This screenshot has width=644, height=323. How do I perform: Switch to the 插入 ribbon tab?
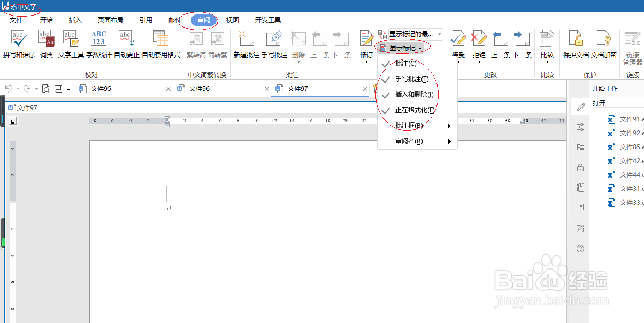click(75, 20)
